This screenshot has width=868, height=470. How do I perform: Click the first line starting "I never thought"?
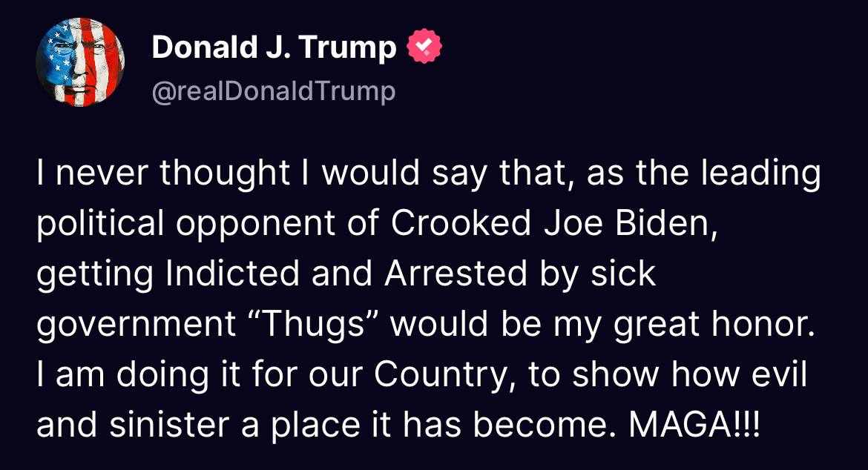[x=428, y=174]
